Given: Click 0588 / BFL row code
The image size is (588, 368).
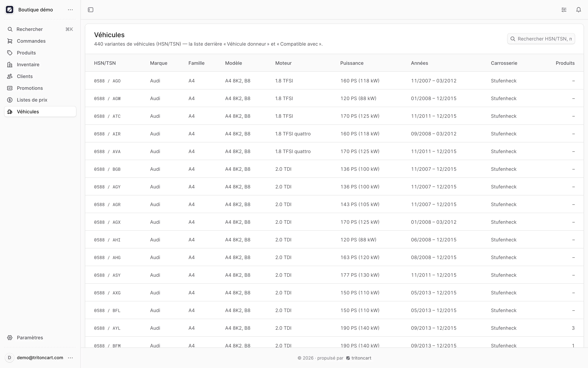Looking at the screenshot, I should coord(107,310).
